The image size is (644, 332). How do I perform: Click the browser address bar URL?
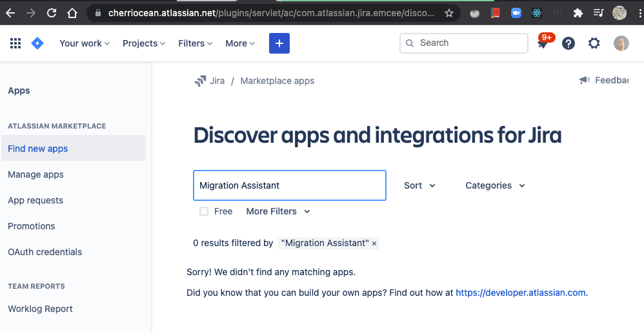pyautogui.click(x=270, y=13)
